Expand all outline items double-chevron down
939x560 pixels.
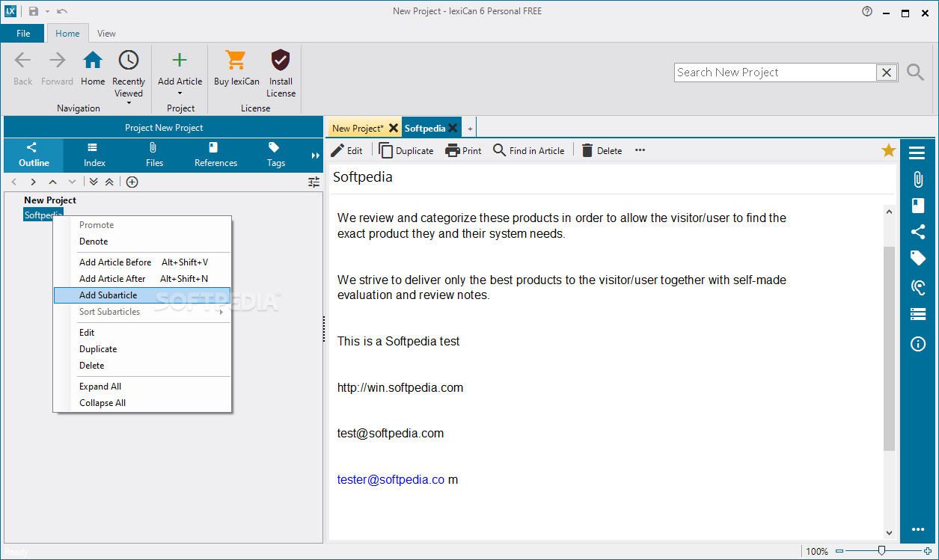[x=94, y=182]
